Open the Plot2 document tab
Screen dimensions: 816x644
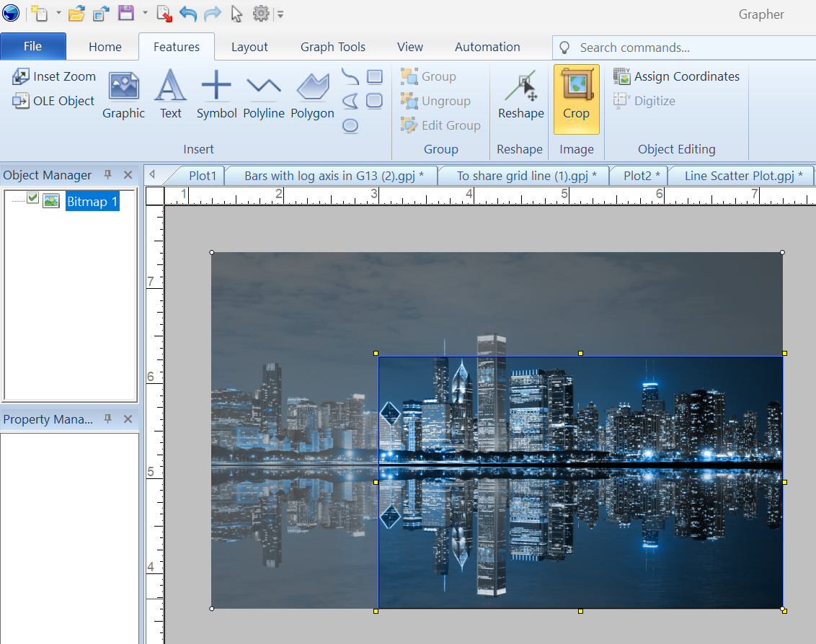click(x=637, y=175)
